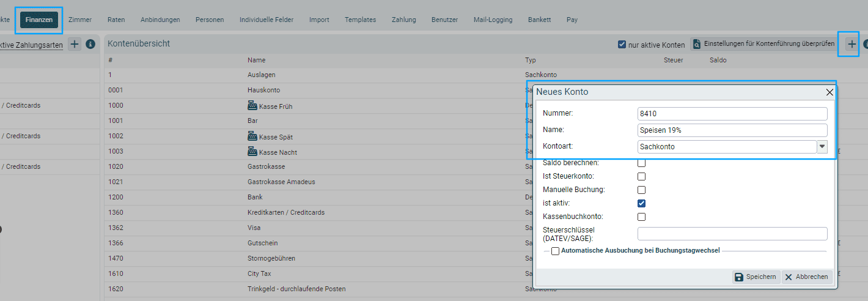Close the Neues Konto dialog with X
Screen dimensions: 868x301
pos(829,92)
